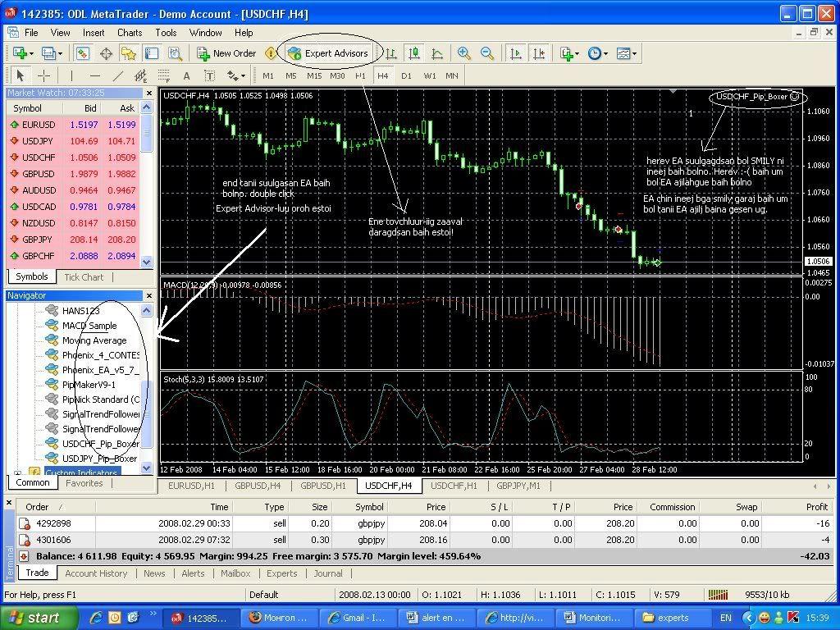Toggle the Terminal window icon
840x630 pixels.
[152, 53]
